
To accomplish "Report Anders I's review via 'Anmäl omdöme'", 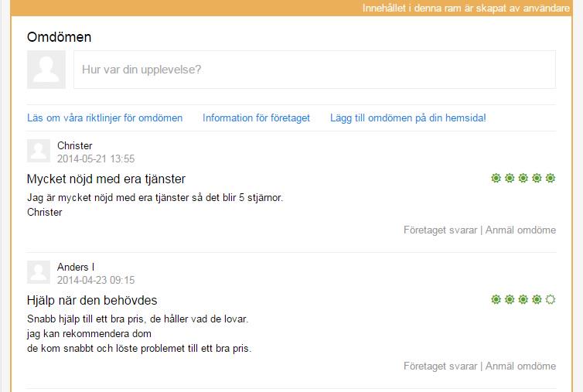I will coord(520,366).
